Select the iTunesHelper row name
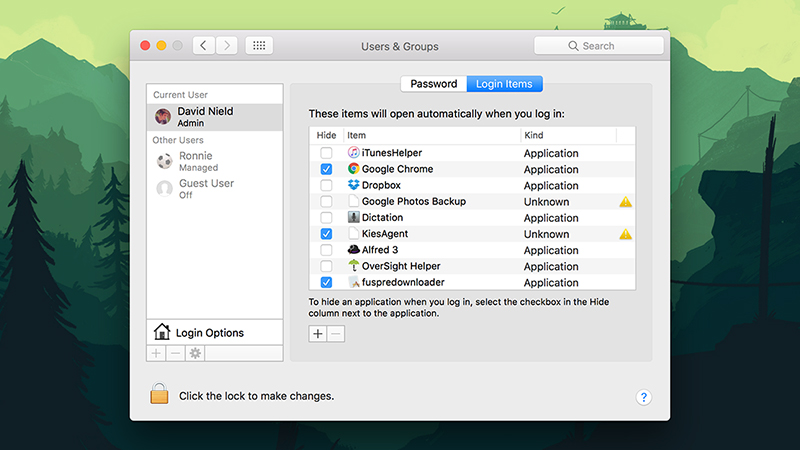Screen dimensions: 800x450 [392, 153]
